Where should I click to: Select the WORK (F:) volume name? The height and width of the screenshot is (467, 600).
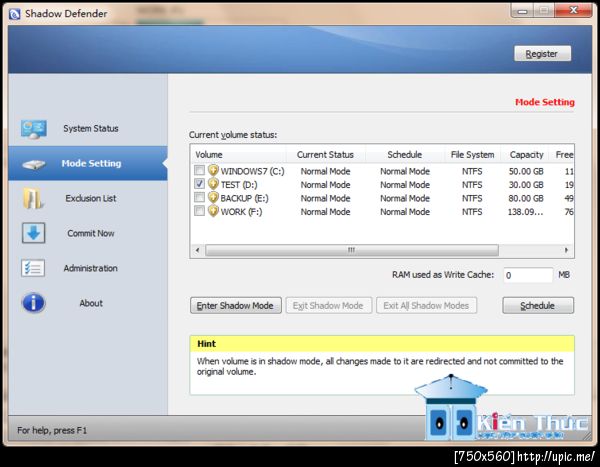(x=241, y=212)
